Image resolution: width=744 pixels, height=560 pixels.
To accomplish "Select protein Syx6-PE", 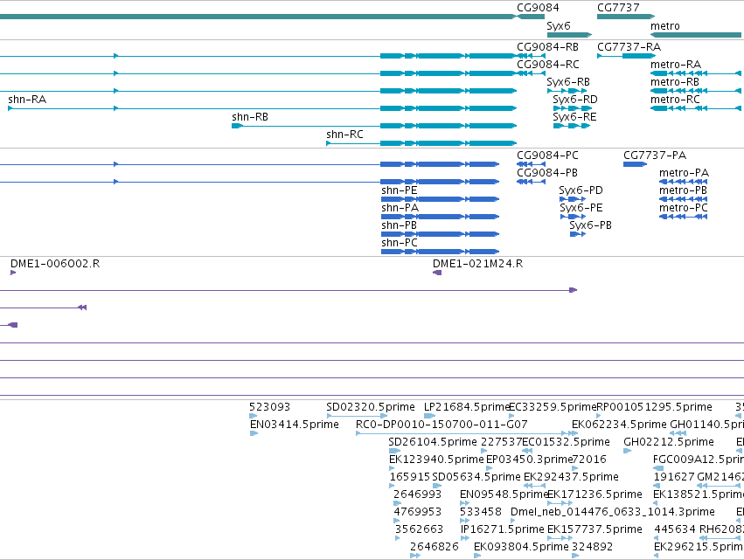I will (573, 218).
